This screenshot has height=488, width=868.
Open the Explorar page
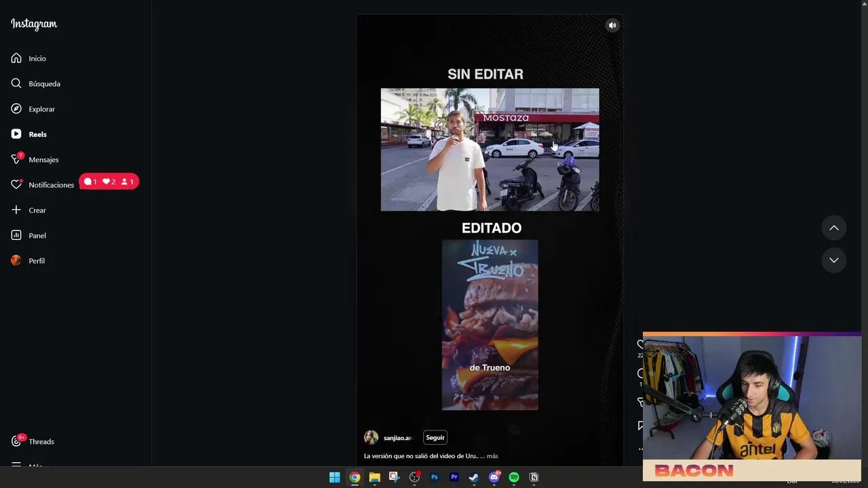pos(33,109)
